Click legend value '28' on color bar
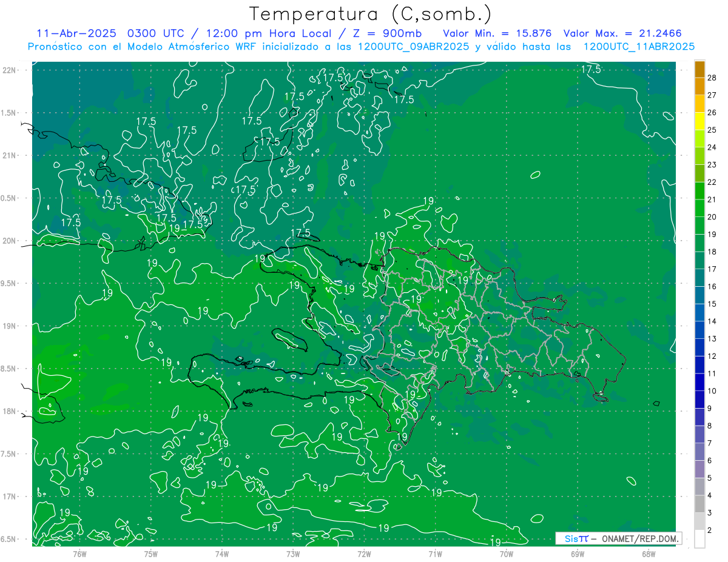 [712, 78]
